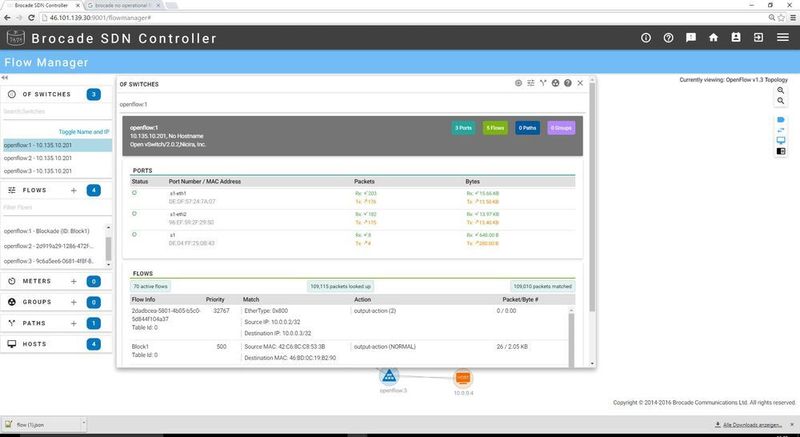Add a new path with the plus icon
The image size is (800, 437).
[73, 323]
